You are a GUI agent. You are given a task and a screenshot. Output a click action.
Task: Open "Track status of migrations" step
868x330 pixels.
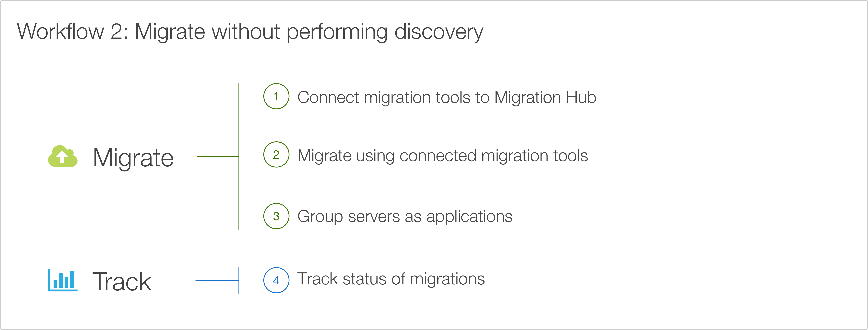(x=391, y=279)
